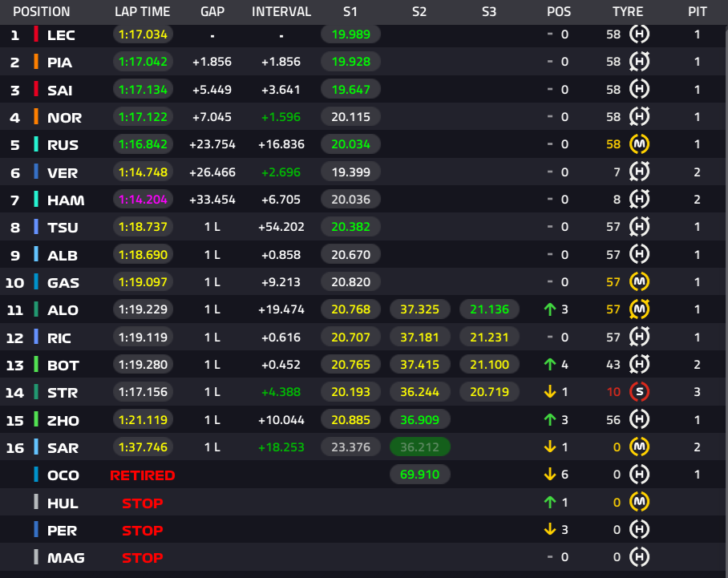Click the medium tyre icon in RUS row

(x=639, y=144)
